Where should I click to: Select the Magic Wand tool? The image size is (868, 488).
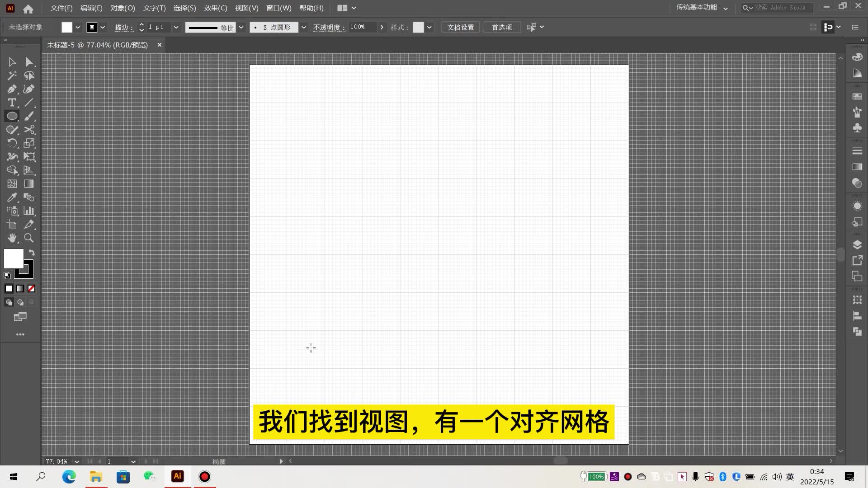[12, 75]
